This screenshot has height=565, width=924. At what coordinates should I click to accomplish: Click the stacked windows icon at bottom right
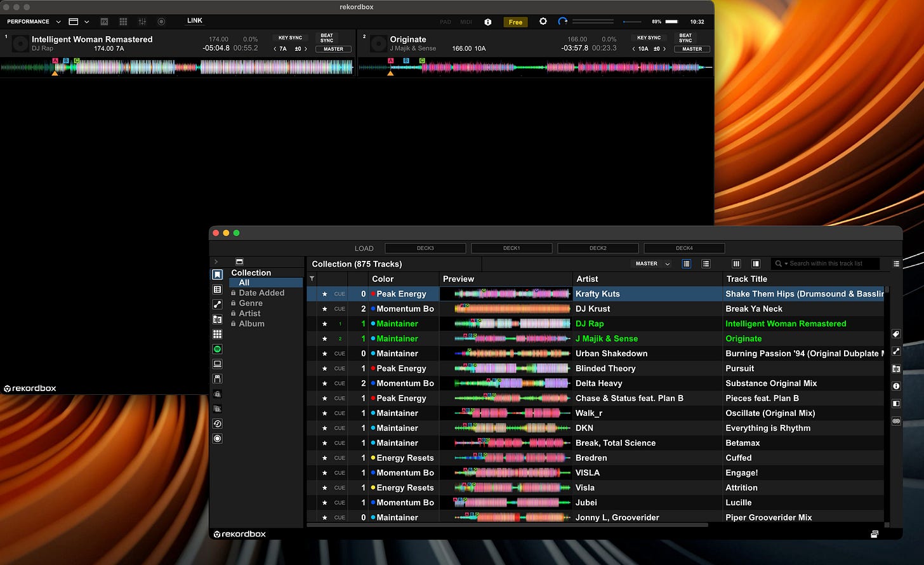coord(874,534)
